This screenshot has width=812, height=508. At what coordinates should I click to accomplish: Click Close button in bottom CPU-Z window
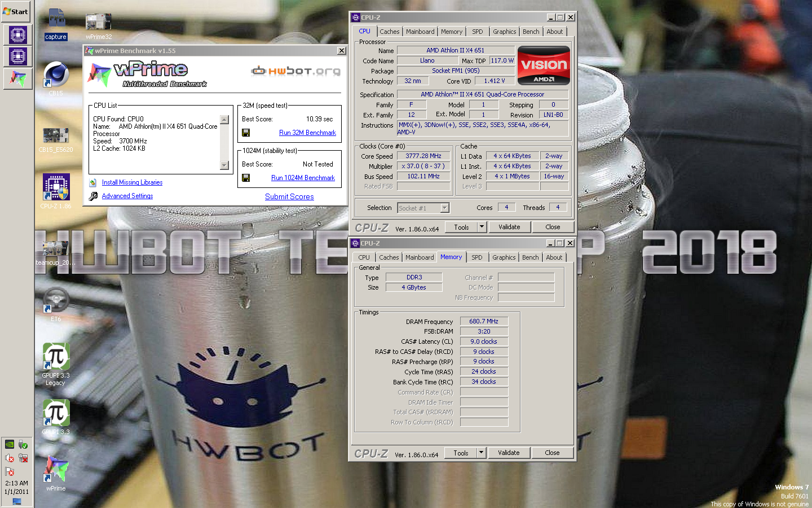[x=552, y=453]
